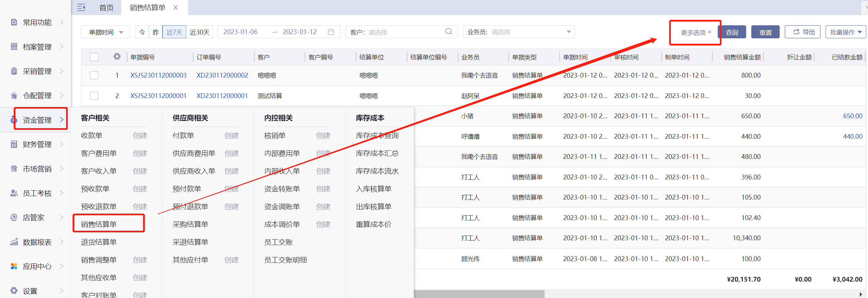Select 退货结算单 from the menu
This screenshot has height=298, width=868.
point(99,242)
